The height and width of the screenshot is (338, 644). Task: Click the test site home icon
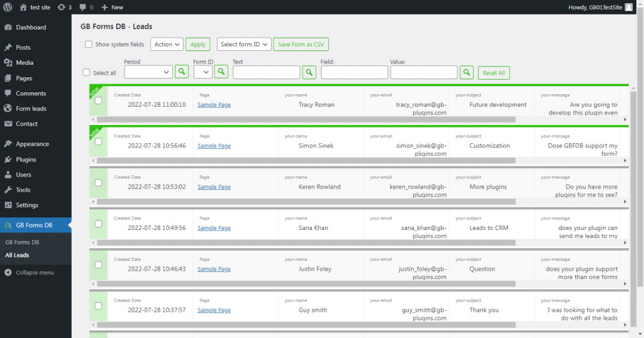(23, 8)
